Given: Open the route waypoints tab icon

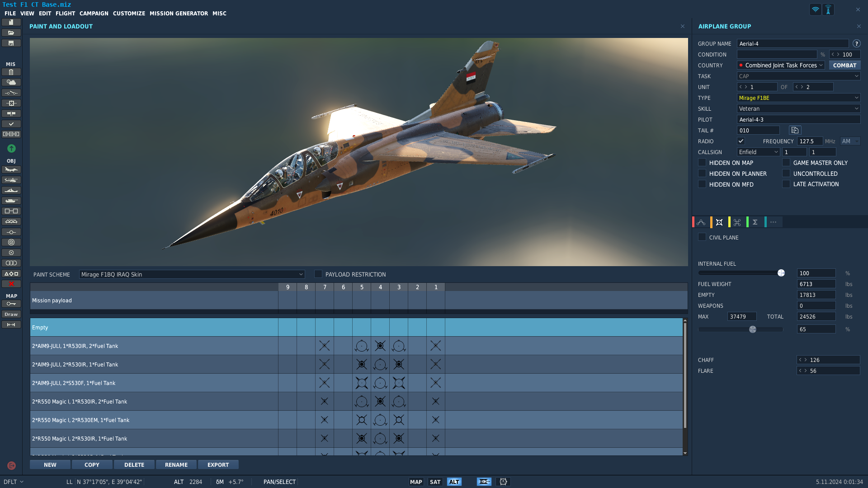Looking at the screenshot, I should point(701,222).
